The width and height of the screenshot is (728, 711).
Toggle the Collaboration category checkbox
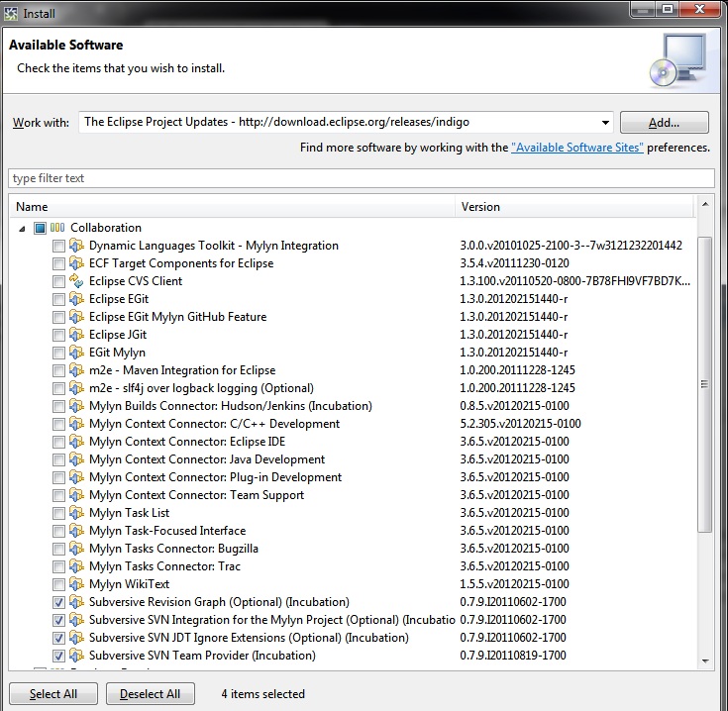(x=40, y=228)
